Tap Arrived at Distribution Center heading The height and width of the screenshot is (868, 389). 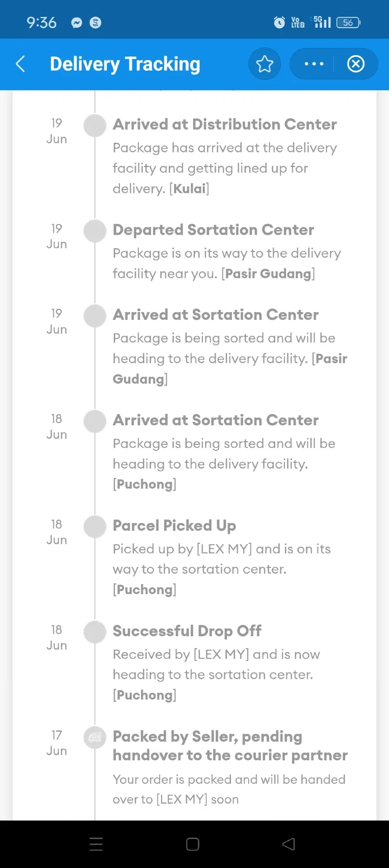click(225, 125)
